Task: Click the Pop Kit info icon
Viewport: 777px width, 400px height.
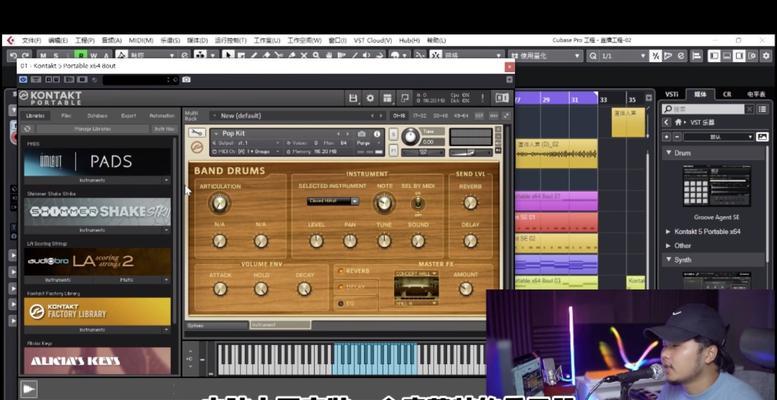Action: tap(377, 134)
